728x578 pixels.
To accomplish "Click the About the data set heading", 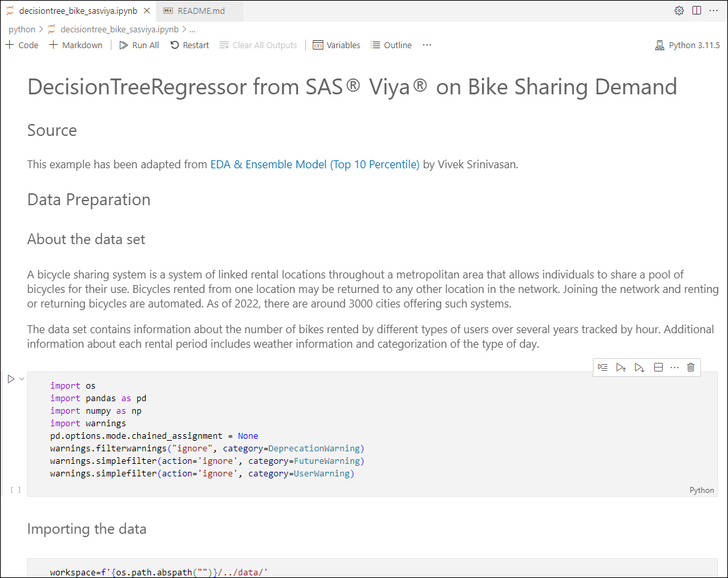I will point(86,240).
